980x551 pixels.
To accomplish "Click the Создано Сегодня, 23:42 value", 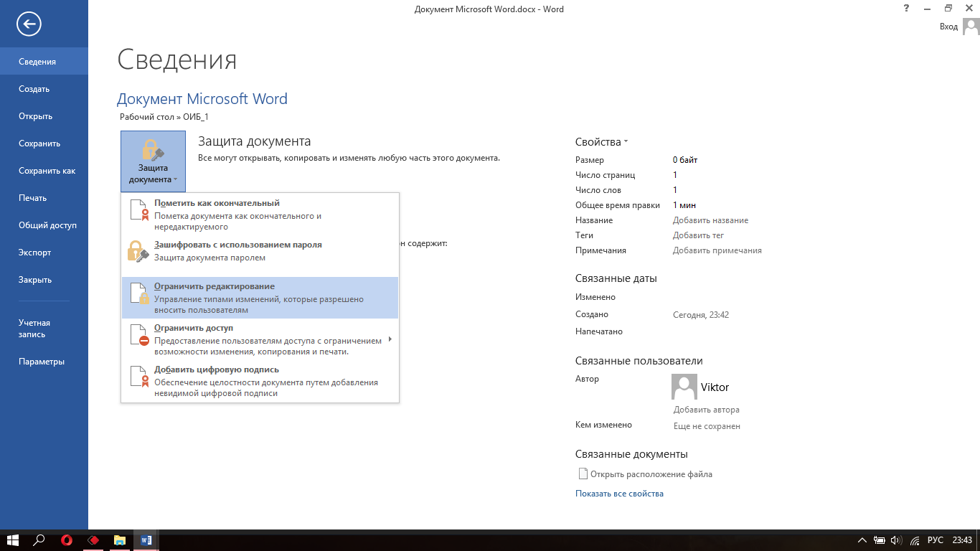I will [701, 315].
